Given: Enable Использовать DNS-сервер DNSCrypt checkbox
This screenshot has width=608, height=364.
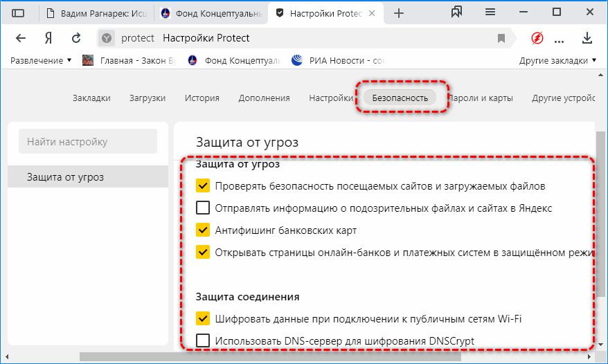Looking at the screenshot, I should pyautogui.click(x=203, y=340).
